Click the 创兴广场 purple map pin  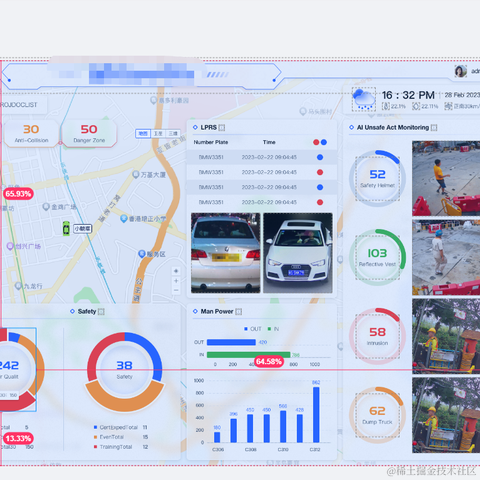[x=10, y=246]
